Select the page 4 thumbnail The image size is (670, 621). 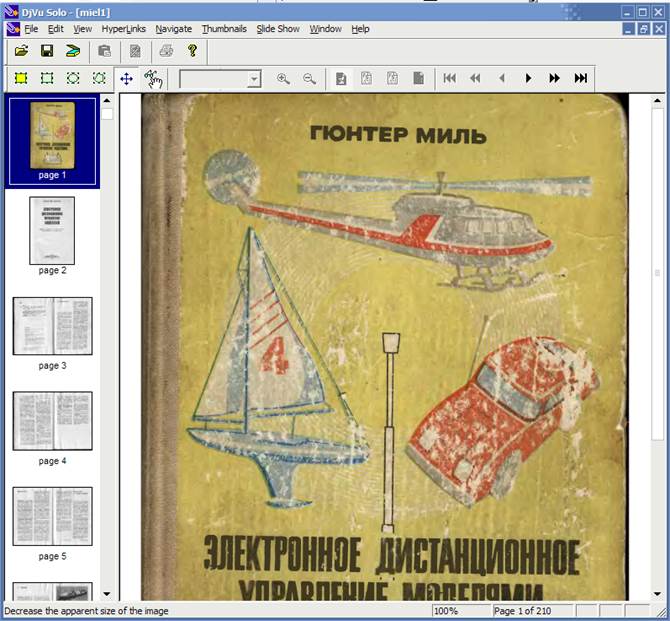(x=52, y=421)
